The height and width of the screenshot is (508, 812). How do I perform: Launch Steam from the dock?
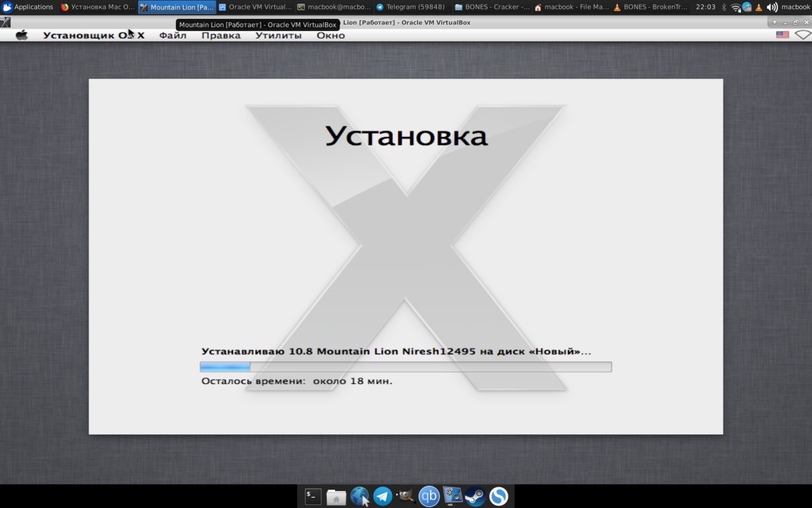point(475,497)
